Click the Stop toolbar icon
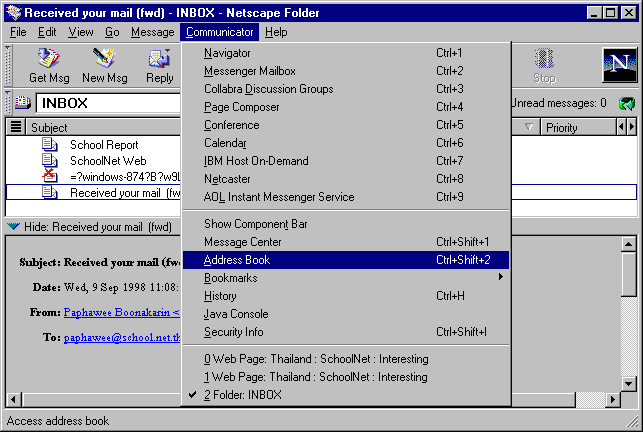The image size is (643, 432). [544, 58]
